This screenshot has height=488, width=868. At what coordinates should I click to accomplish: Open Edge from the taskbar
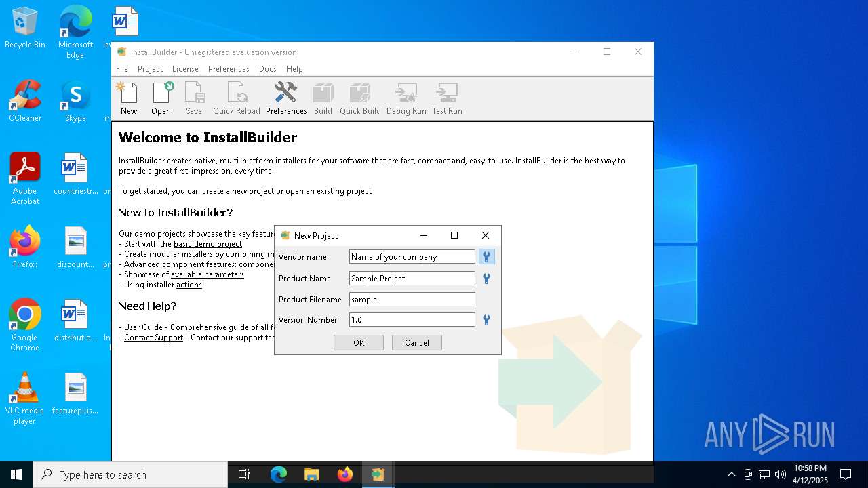click(279, 474)
